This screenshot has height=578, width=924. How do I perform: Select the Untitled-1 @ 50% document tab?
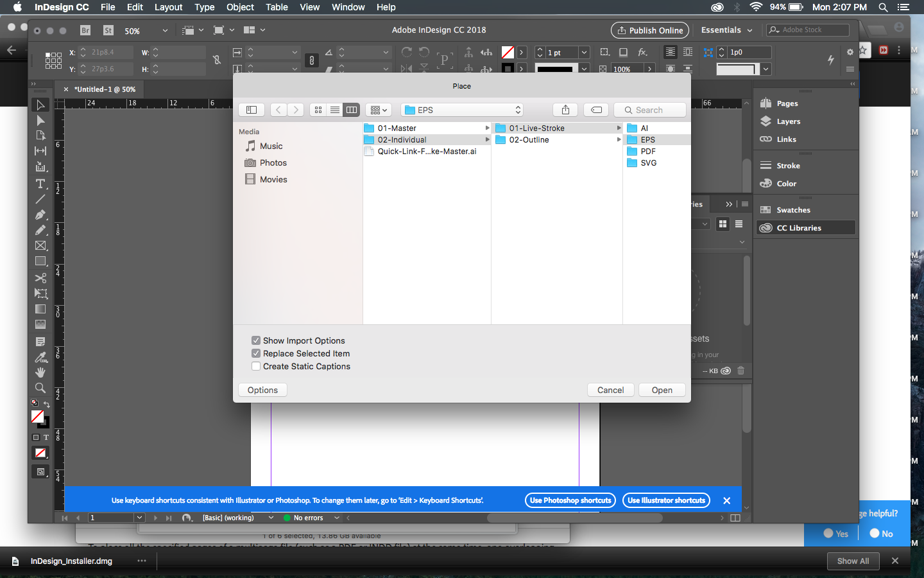pyautogui.click(x=105, y=89)
